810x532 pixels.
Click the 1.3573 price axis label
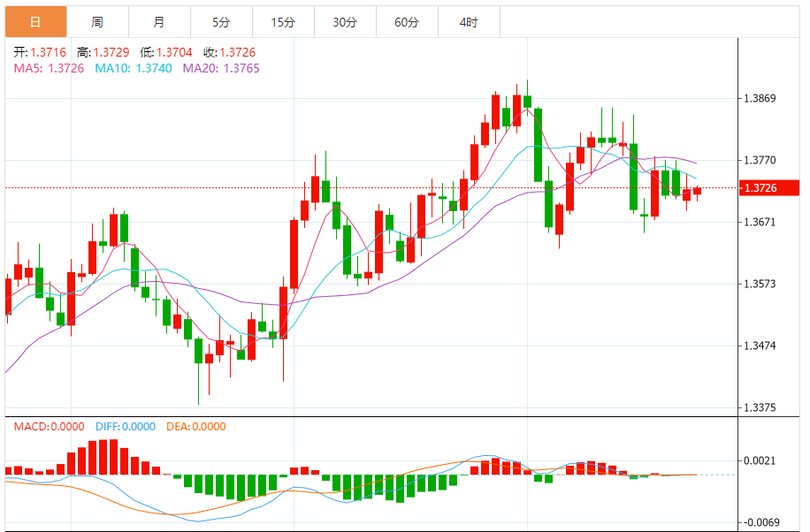[x=760, y=284]
